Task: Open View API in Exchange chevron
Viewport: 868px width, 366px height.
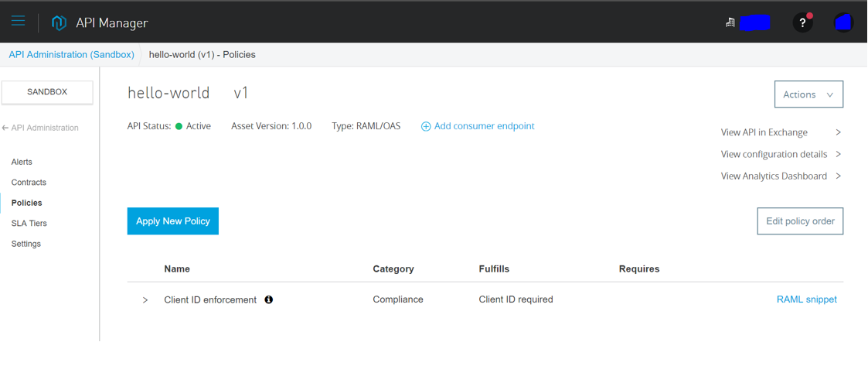Action: click(x=838, y=132)
